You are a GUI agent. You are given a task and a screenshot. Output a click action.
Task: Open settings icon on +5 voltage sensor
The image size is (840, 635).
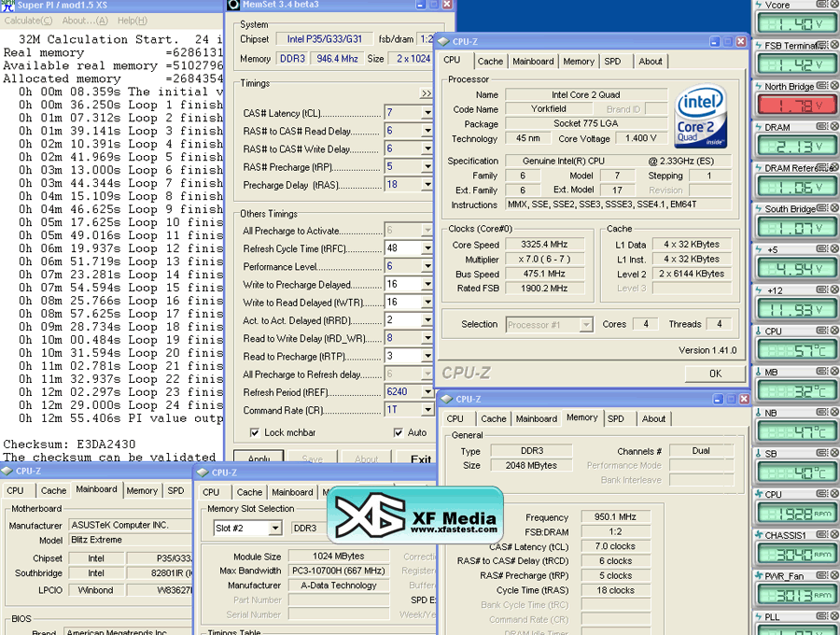(x=823, y=248)
